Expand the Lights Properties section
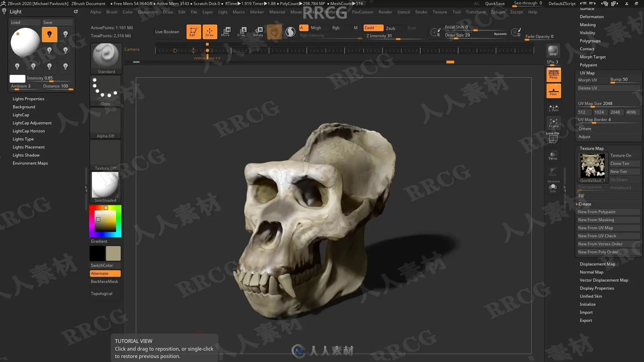Image resolution: width=644 pixels, height=362 pixels. click(29, 99)
